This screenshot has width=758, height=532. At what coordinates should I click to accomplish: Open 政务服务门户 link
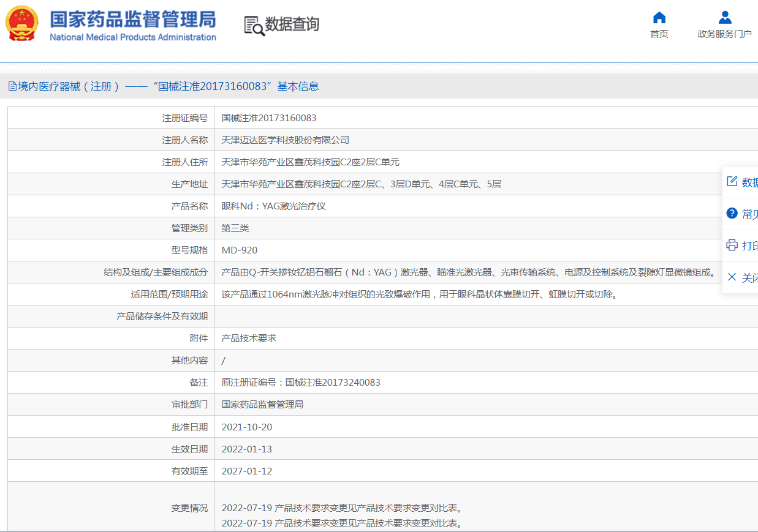tap(724, 34)
